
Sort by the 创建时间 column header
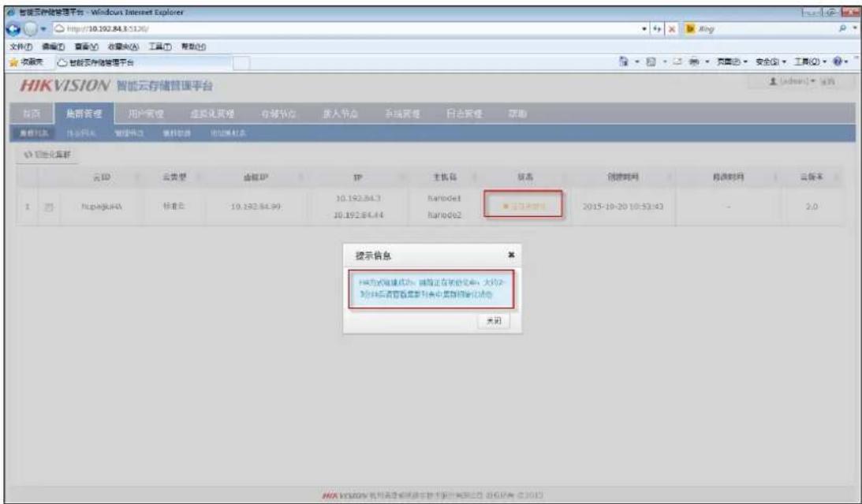[x=622, y=177]
